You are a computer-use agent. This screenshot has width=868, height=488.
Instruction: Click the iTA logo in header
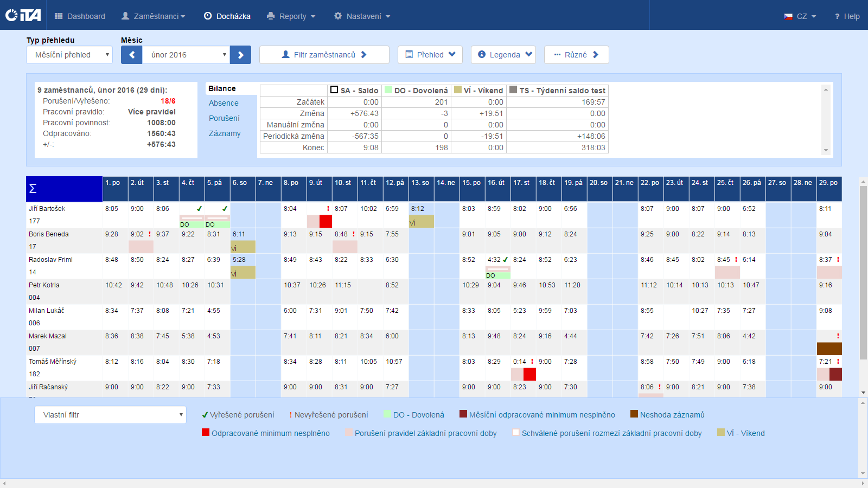pyautogui.click(x=23, y=15)
